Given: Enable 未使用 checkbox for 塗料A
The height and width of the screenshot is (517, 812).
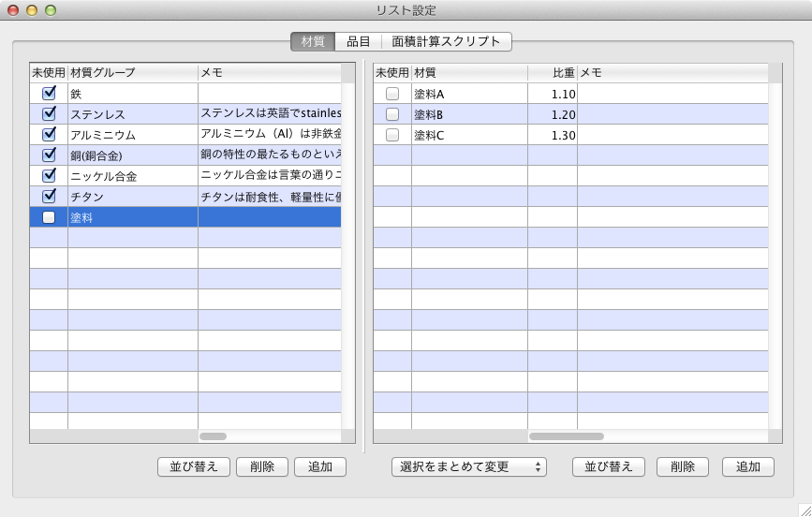Looking at the screenshot, I should [391, 94].
